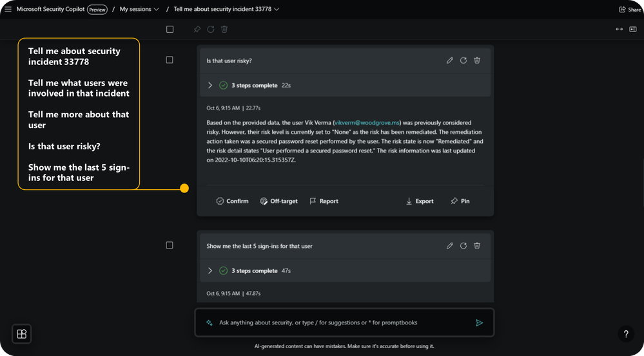This screenshot has height=356, width=644.
Task: Rerun the 'last 5 sign-ins' prompt
Action: coord(463,246)
